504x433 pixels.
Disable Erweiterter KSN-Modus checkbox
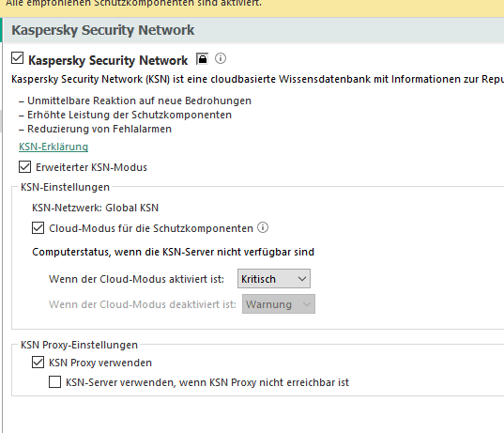click(25, 167)
